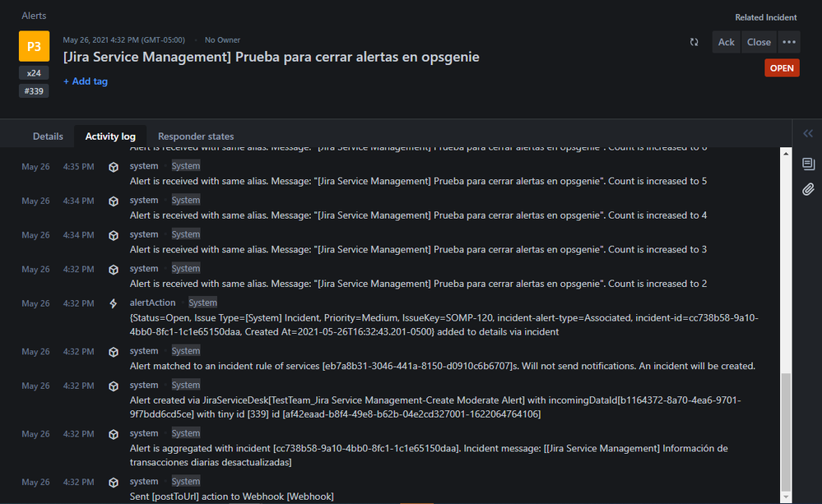Click system cube icon for count 5 entry
Image resolution: width=822 pixels, height=504 pixels.
point(114,167)
